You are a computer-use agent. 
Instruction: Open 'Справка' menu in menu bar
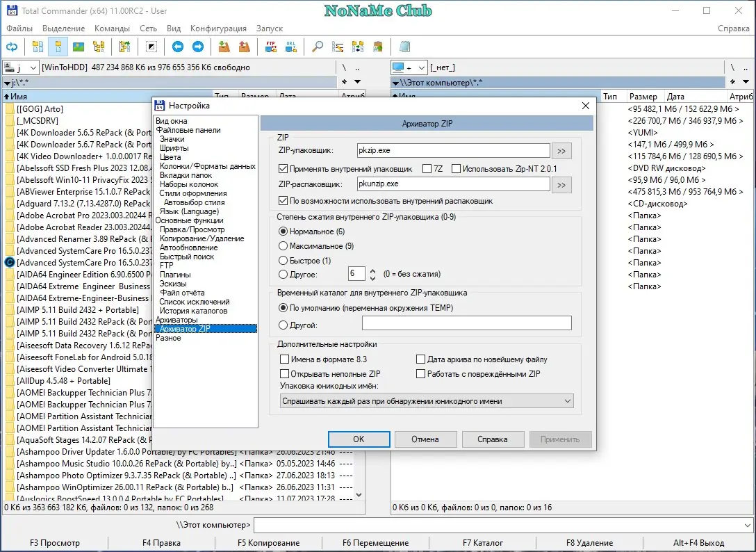coord(733,29)
